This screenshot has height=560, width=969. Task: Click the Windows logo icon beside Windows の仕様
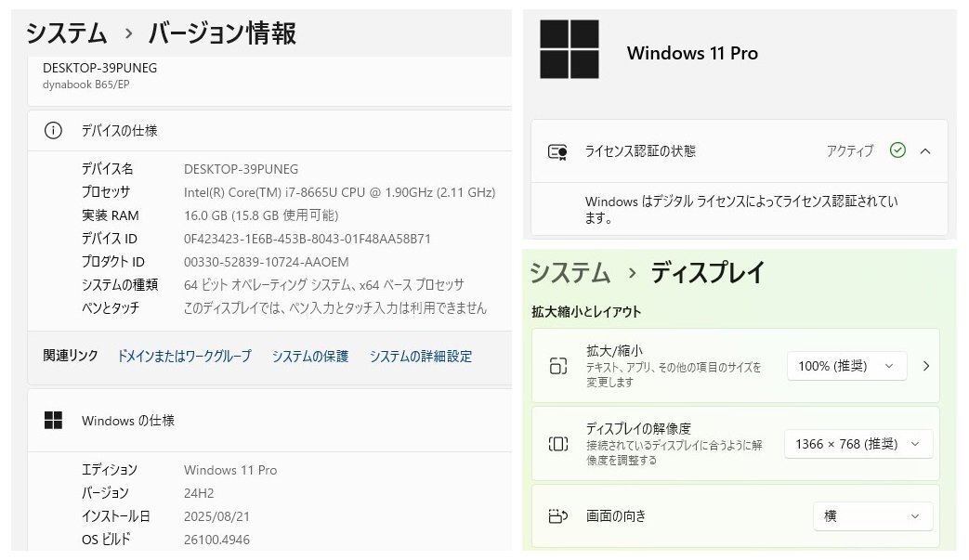pos(53,421)
